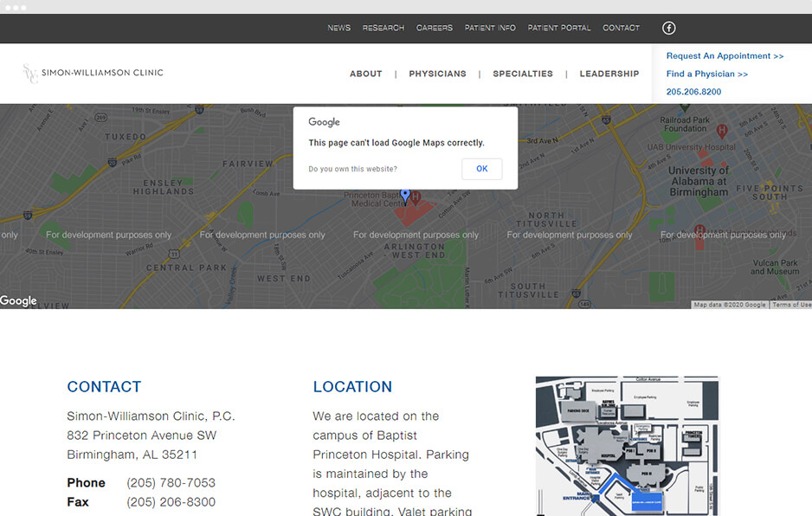
Task: Click the red hospital marker at Princeton Baptist
Action: [x=416, y=197]
